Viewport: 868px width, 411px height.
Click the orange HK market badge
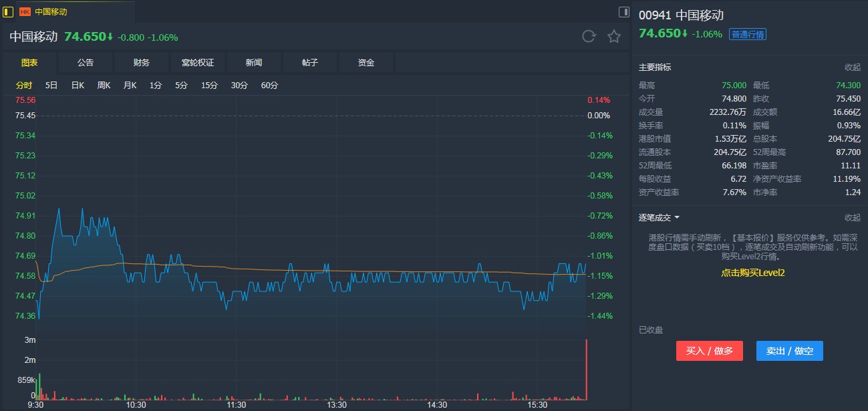(x=25, y=12)
